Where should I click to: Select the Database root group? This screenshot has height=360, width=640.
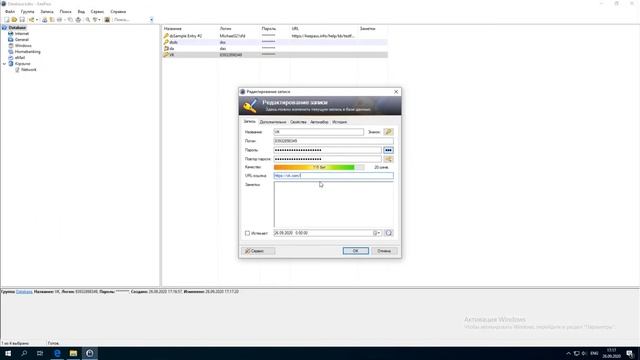(x=17, y=27)
